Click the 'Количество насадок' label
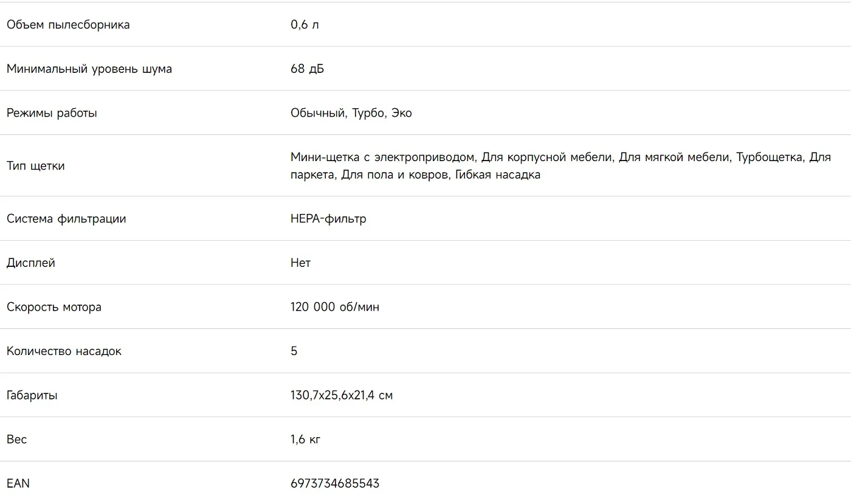 pyautogui.click(x=64, y=351)
